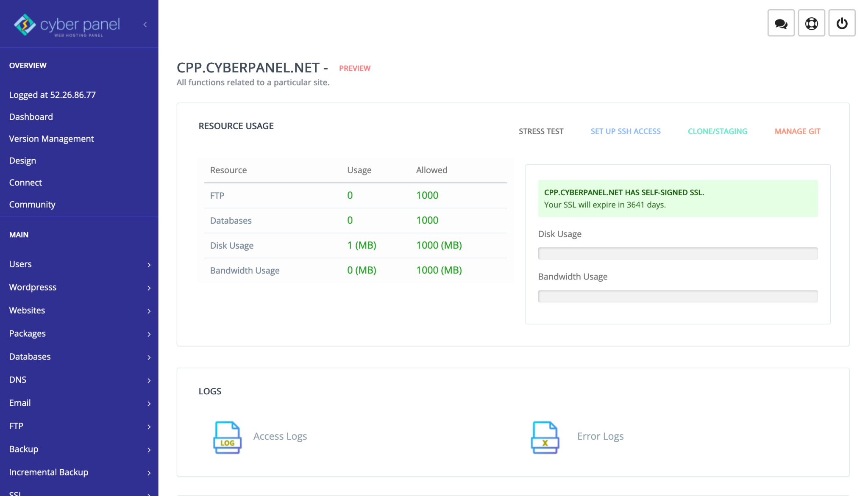Image resolution: width=868 pixels, height=496 pixels.
Task: Open Version Management in the sidebar
Action: coord(51,139)
